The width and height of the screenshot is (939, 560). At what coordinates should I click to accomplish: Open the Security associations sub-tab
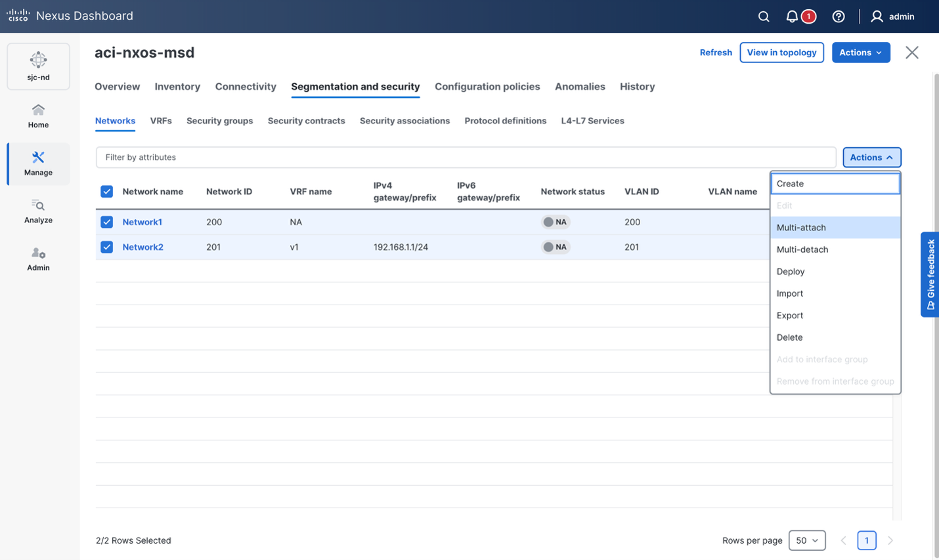pyautogui.click(x=404, y=121)
